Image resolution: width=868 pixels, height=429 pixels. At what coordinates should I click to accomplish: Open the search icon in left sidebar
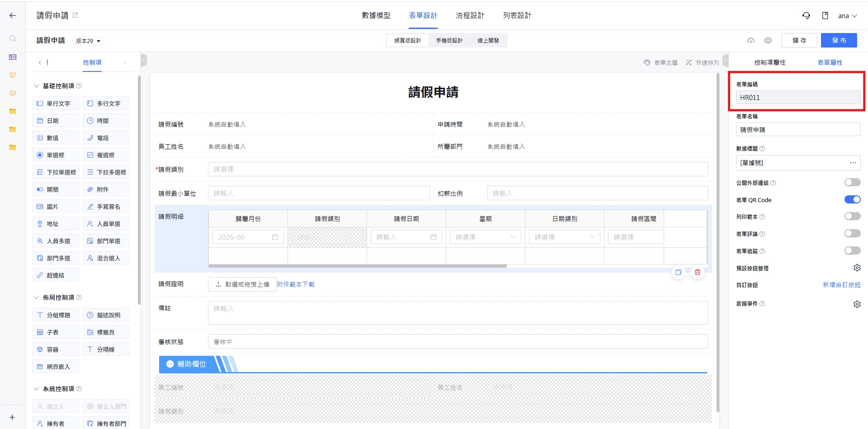(13, 38)
